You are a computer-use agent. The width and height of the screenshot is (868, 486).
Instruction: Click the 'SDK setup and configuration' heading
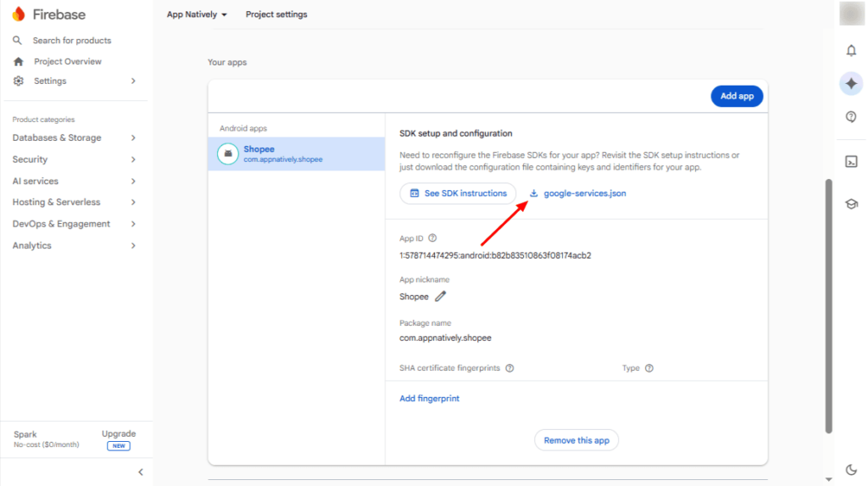(455, 133)
